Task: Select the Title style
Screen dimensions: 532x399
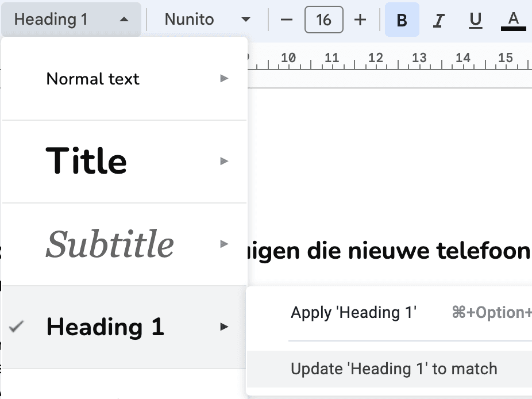Action: 86,161
